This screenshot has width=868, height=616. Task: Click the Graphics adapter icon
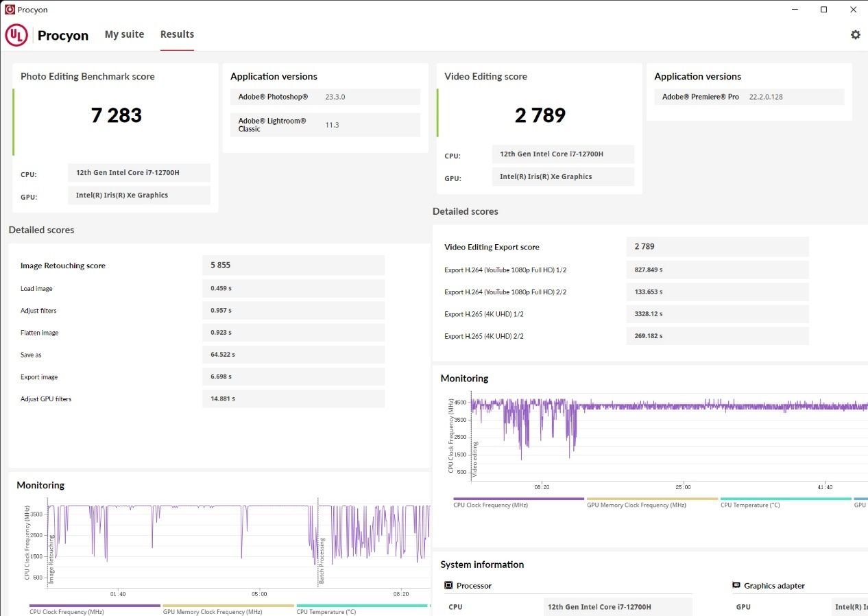pos(736,586)
